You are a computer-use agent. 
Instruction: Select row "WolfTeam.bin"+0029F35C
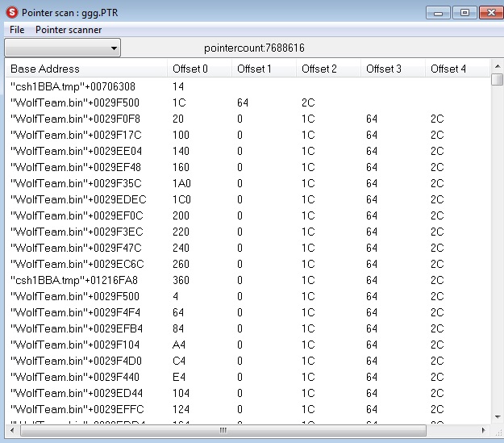[248, 183]
